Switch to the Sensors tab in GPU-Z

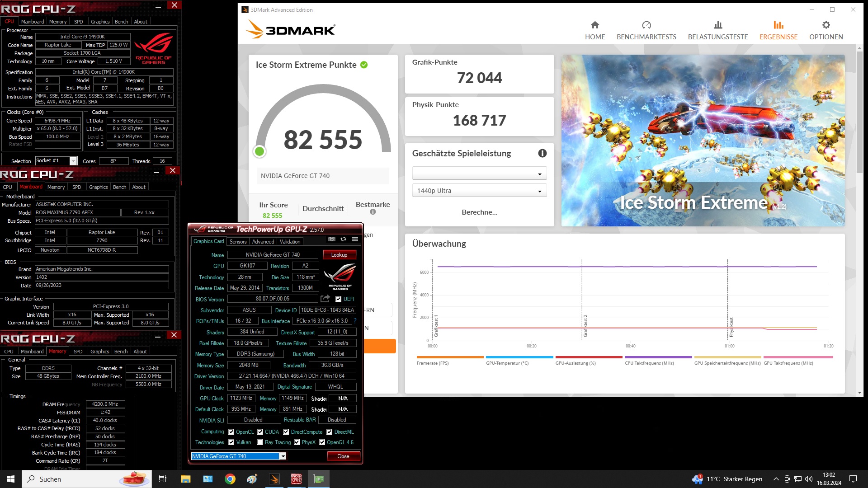(238, 242)
